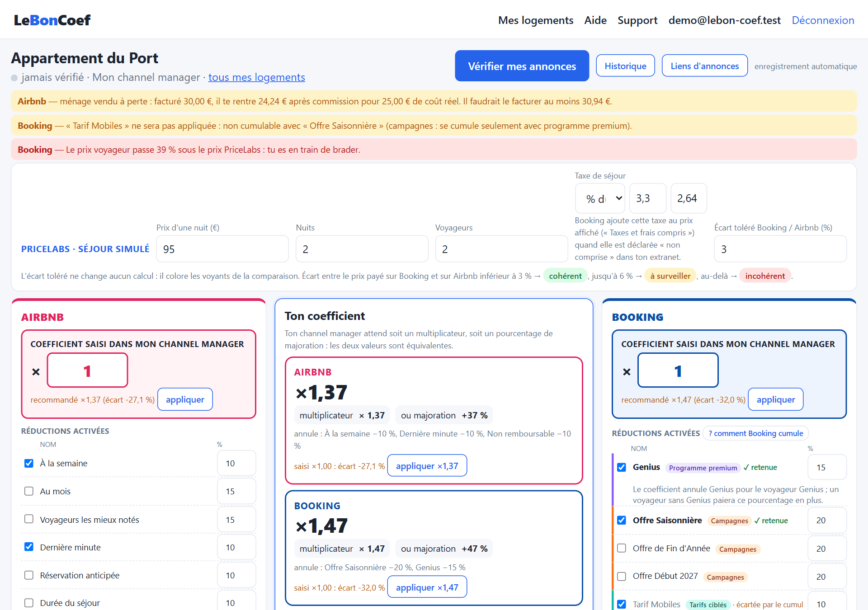Image resolution: width=868 pixels, height=610 pixels.
Task: Toggle Durée du séjour checkbox
Action: (29, 603)
